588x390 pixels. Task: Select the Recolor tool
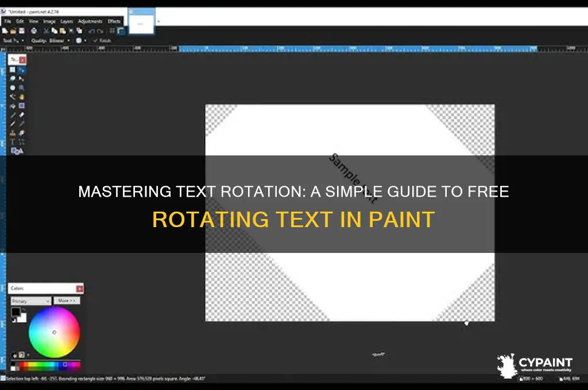[21, 132]
